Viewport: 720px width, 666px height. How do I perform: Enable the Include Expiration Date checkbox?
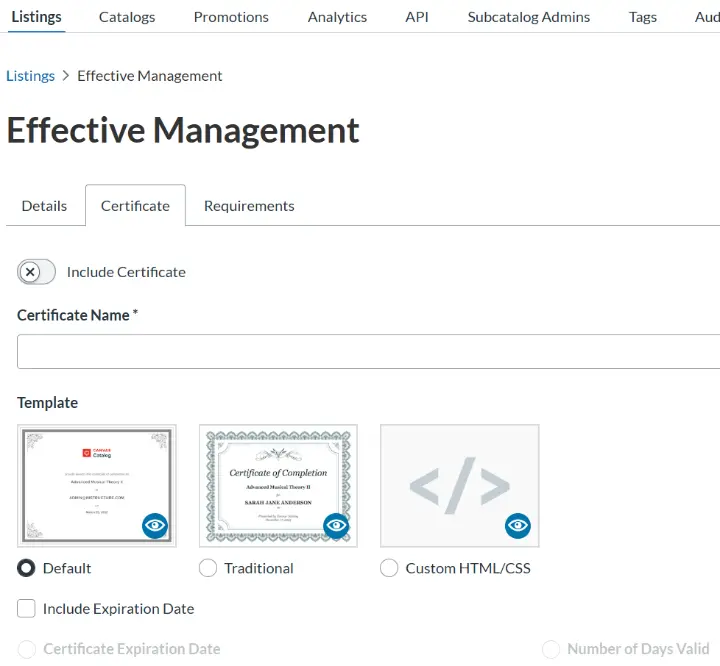[x=27, y=608]
